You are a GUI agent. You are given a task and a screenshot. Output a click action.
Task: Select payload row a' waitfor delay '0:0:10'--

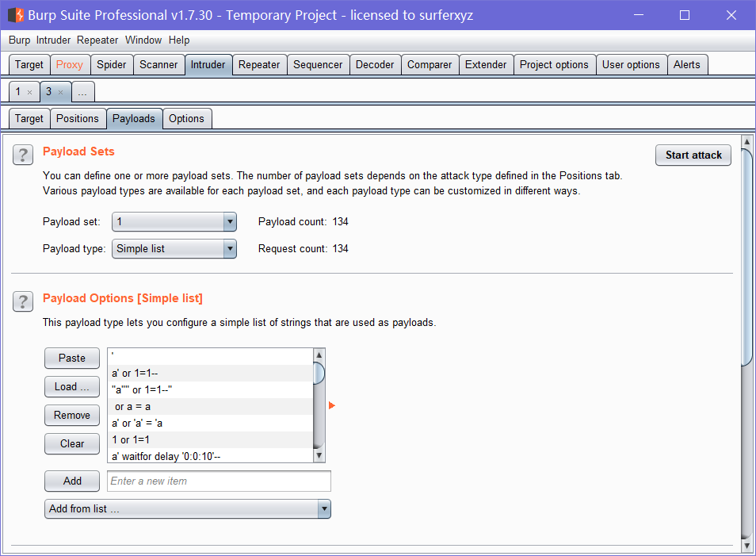coord(211,455)
